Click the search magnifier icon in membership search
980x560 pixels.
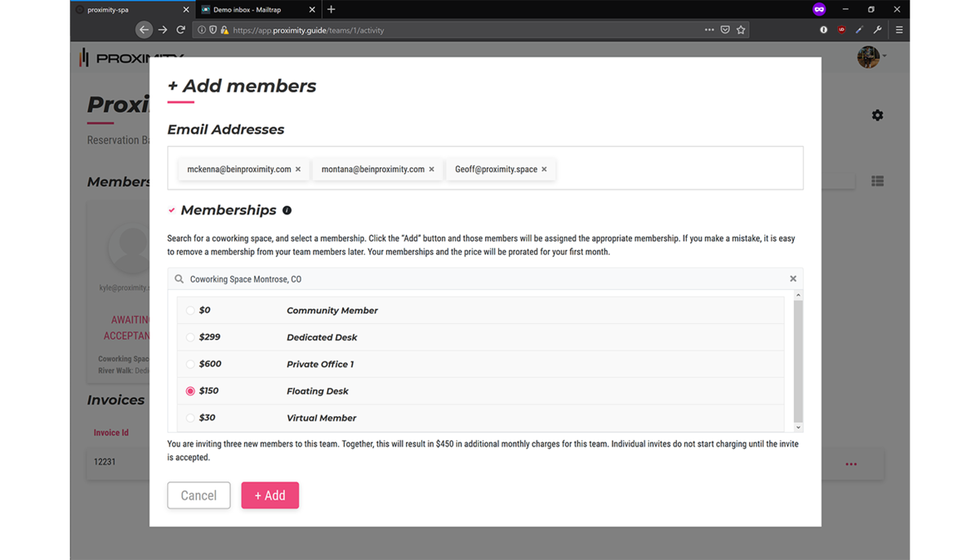coord(179,279)
